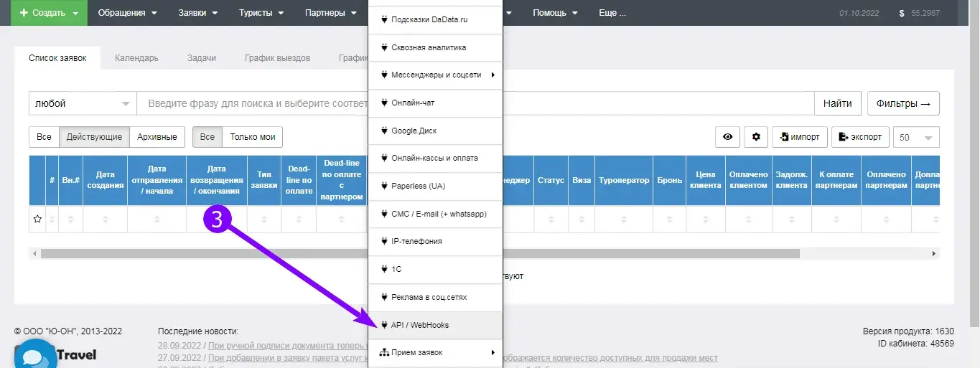
Task: Sort by Бронь column
Action: [x=669, y=180]
